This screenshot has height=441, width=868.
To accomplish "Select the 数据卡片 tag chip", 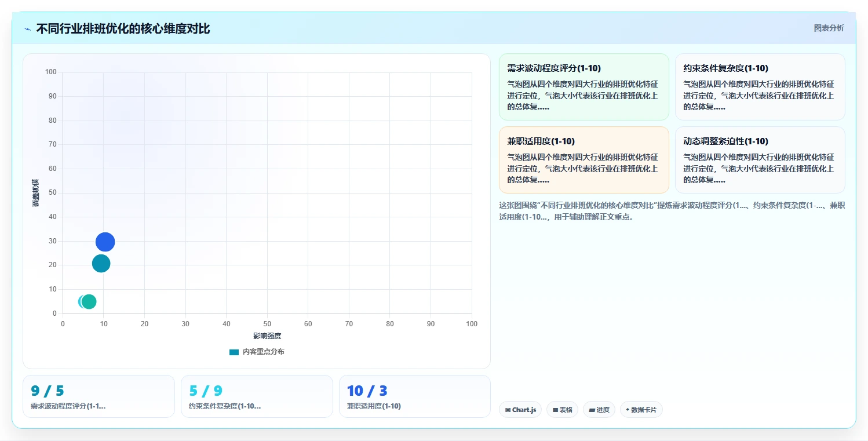I will [x=641, y=410].
